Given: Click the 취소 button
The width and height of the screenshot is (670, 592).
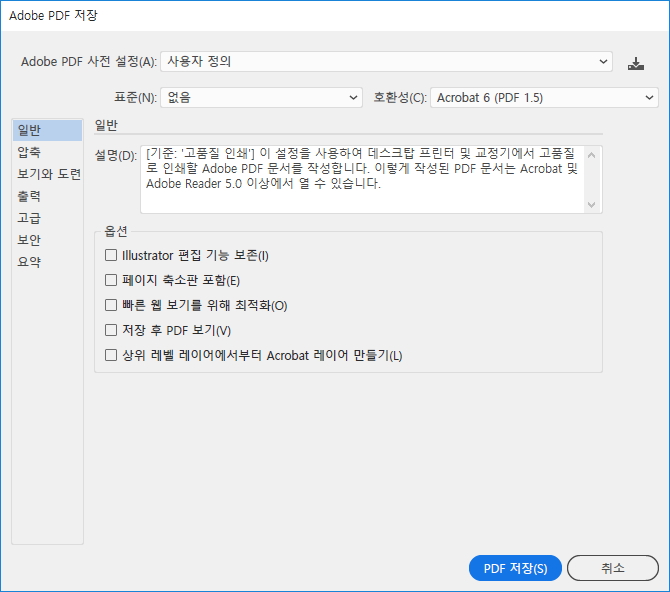Looking at the screenshot, I should pos(613,568).
